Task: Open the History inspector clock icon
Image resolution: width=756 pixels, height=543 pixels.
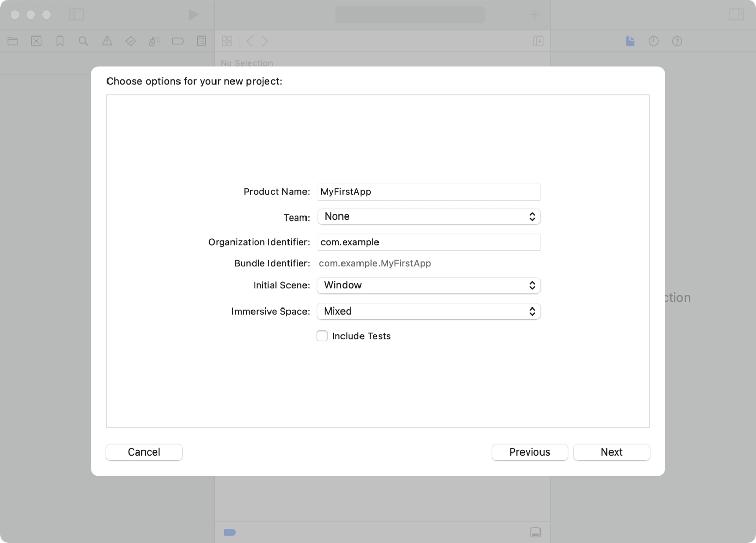Action: tap(654, 41)
